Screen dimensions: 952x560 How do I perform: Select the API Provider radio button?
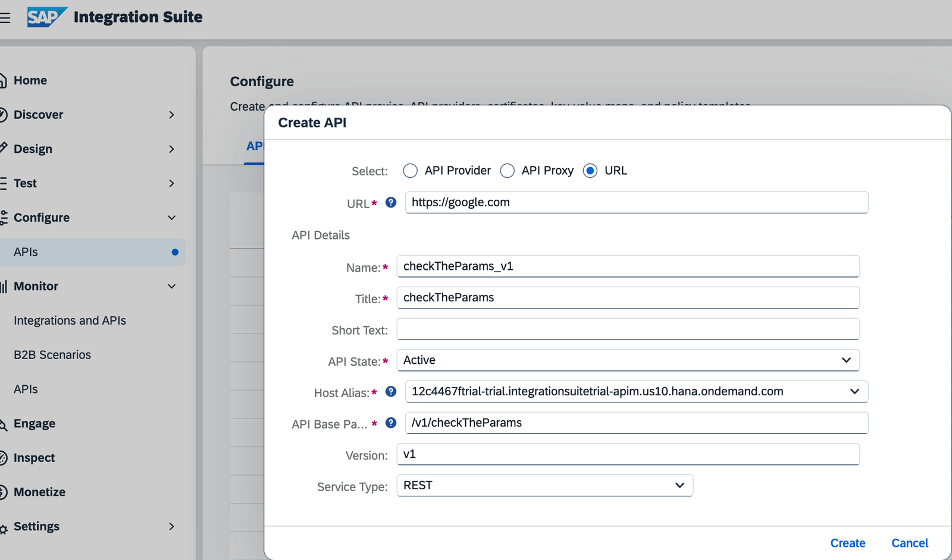coord(411,171)
